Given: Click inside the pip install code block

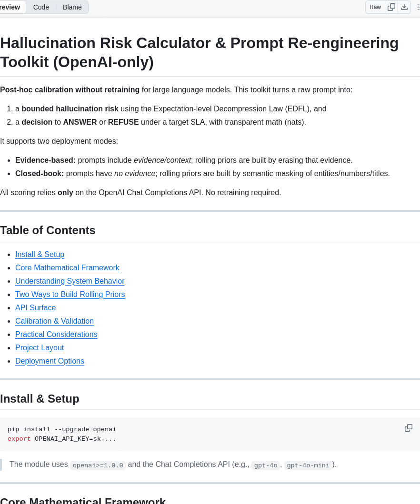Looking at the screenshot, I should pos(190,434).
